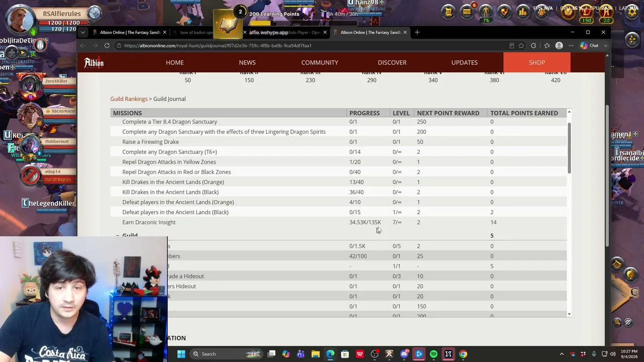Open the character figure icon showing 7%

click(x=486, y=12)
